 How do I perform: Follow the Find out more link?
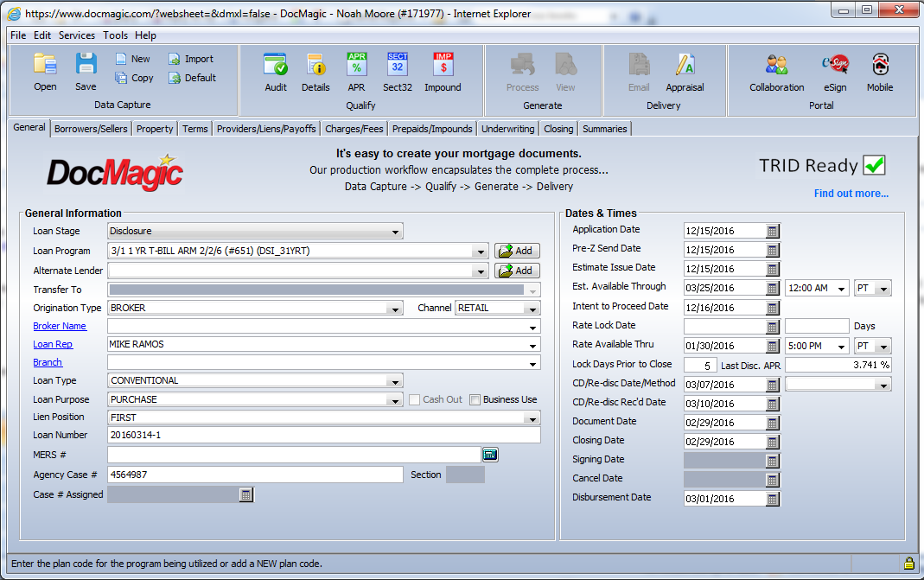[851, 194]
